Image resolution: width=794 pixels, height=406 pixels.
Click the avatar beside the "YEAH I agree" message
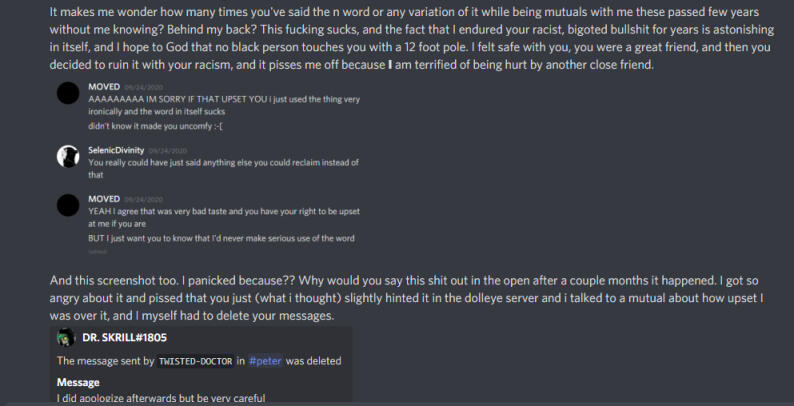68,206
